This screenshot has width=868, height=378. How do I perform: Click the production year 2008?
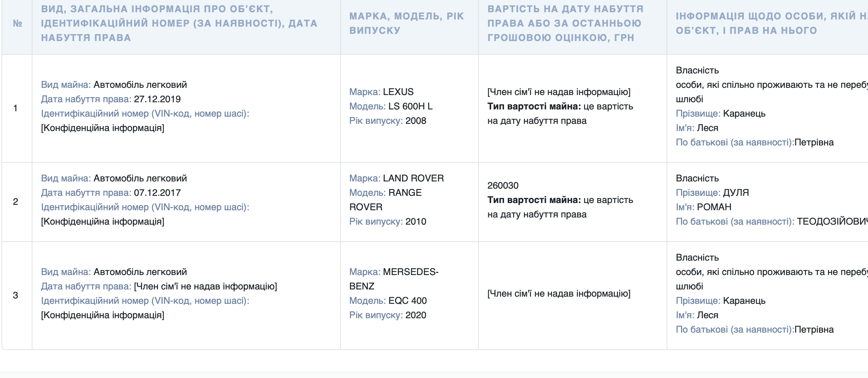point(415,121)
